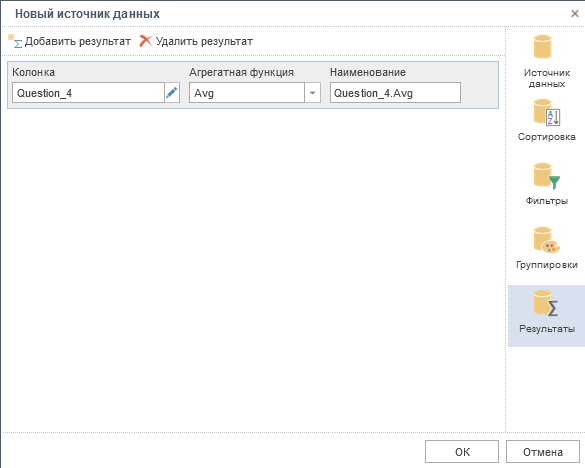Click the pencil edit icon next to Question_4
Screen dimensions: 585x468
click(172, 93)
